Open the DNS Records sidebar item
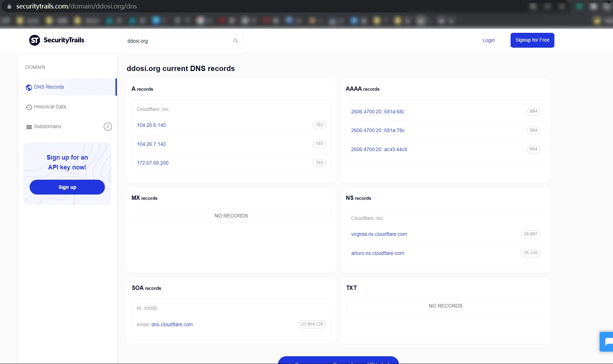 click(67, 87)
